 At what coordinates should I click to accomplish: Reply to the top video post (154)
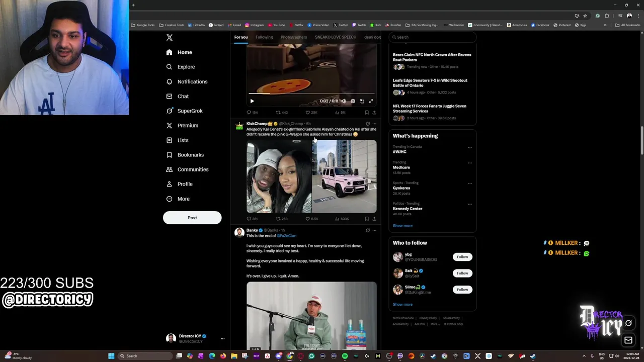tap(252, 113)
